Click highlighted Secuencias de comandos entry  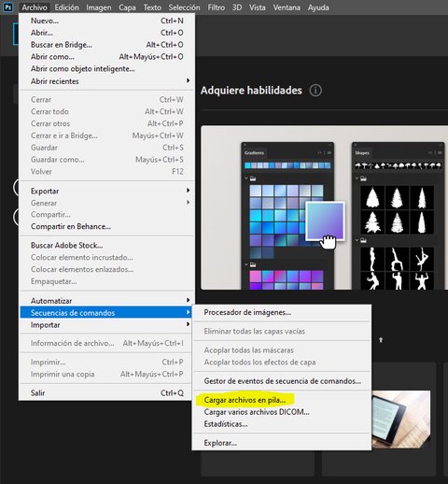106,312
